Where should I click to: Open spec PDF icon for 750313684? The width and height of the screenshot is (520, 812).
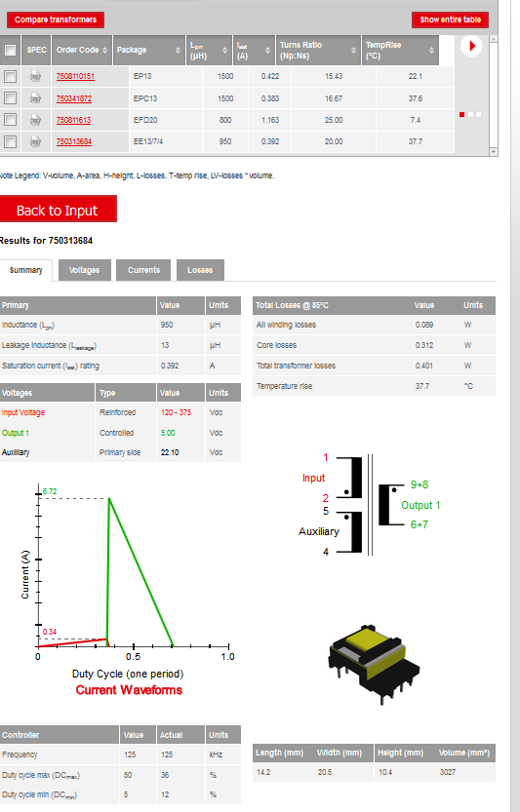click(35, 141)
